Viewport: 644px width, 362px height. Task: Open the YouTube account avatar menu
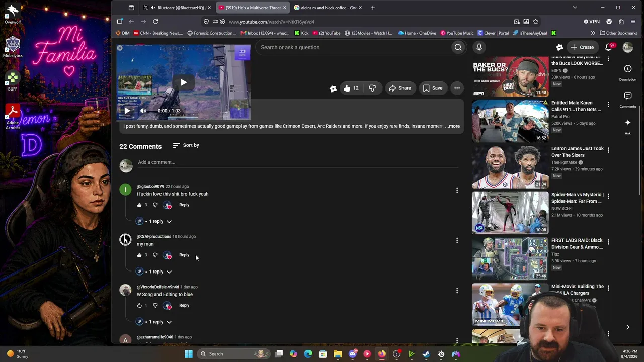click(x=628, y=47)
